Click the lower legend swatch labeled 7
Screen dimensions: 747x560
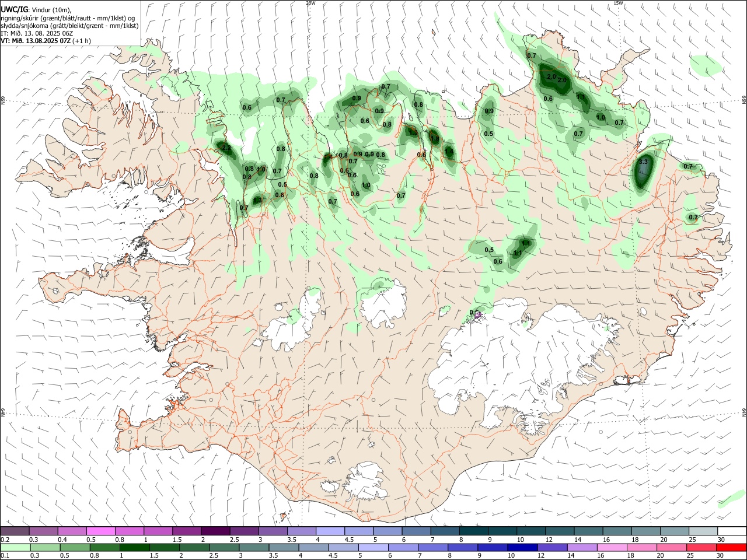[x=433, y=547]
